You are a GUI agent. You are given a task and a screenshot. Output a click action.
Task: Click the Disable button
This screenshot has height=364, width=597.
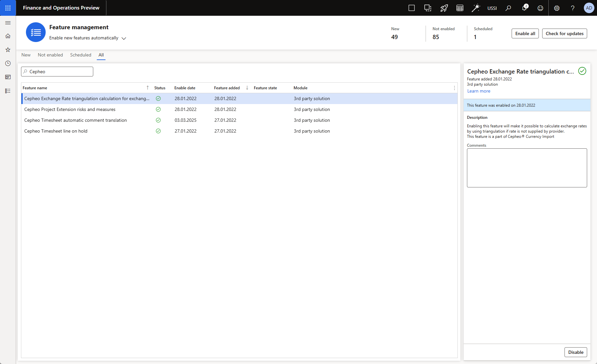point(575,352)
